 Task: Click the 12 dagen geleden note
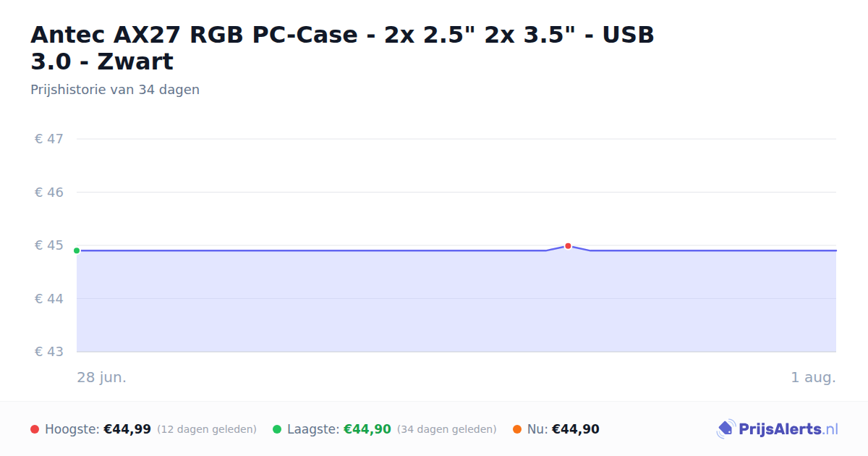(x=207, y=429)
